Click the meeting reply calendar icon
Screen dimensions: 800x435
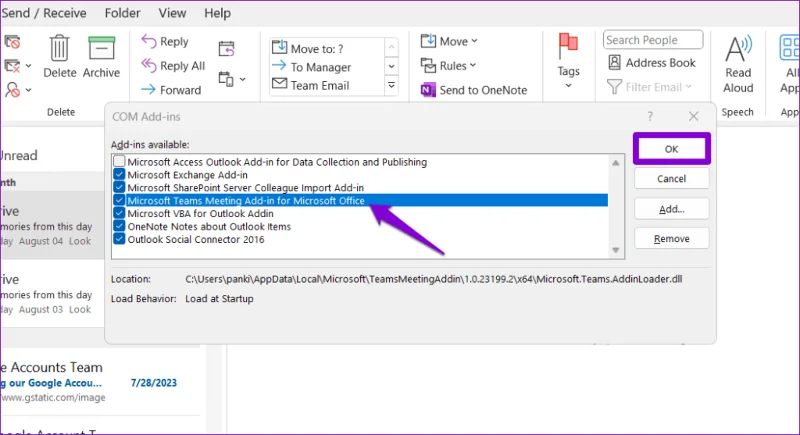pyautogui.click(x=227, y=49)
